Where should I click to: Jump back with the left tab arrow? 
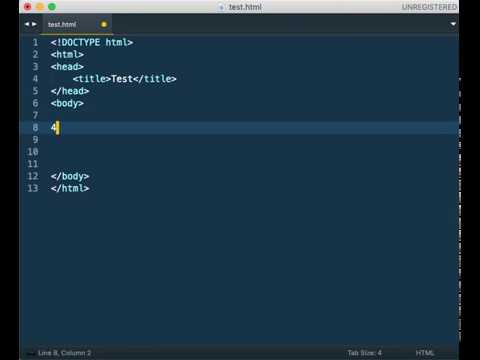point(27,24)
